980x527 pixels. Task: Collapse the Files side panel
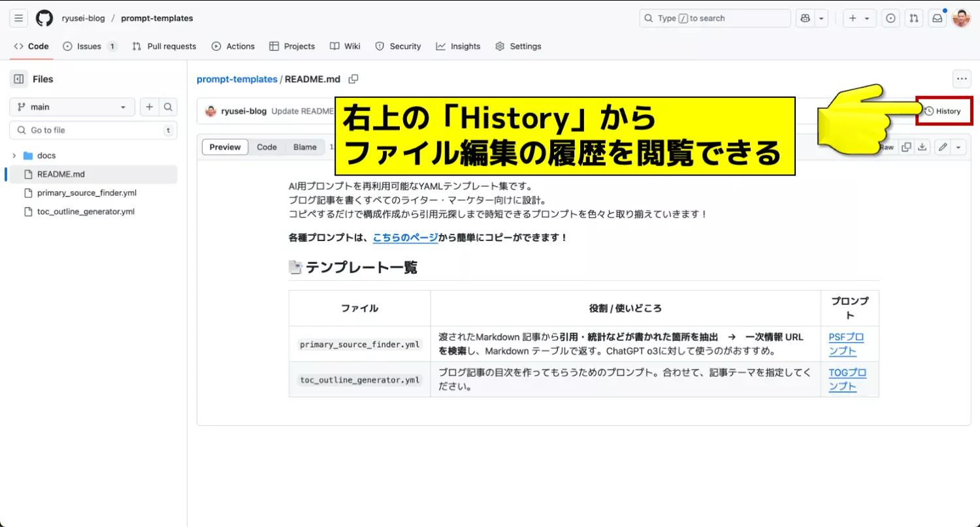pos(19,79)
